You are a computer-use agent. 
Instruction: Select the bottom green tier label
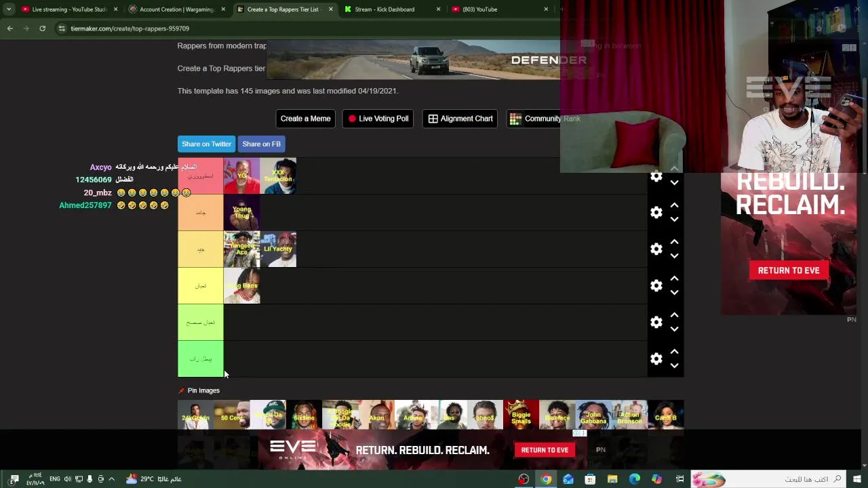(200, 359)
